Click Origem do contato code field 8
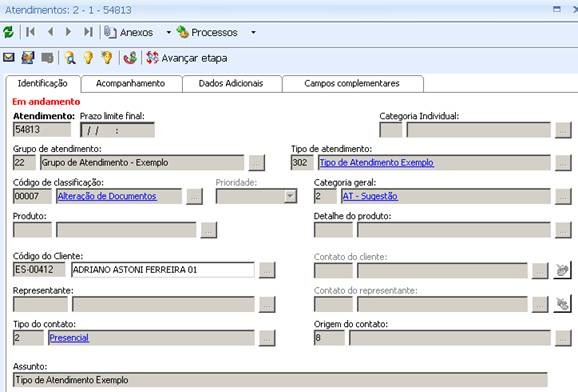The image size is (578, 392). point(329,338)
